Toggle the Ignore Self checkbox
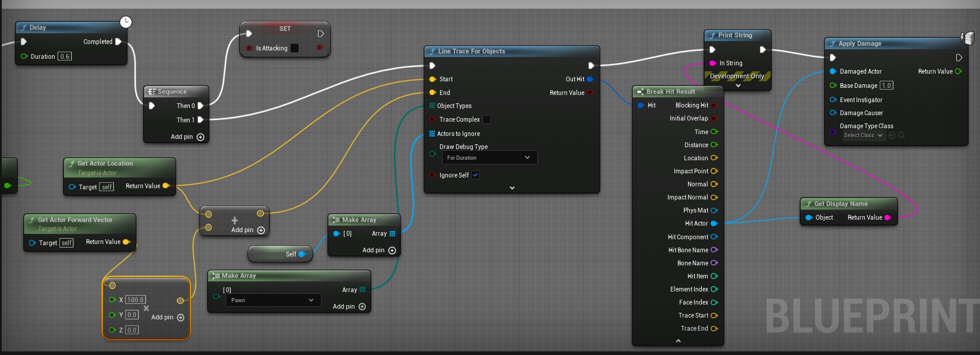This screenshot has width=980, height=355. (475, 175)
